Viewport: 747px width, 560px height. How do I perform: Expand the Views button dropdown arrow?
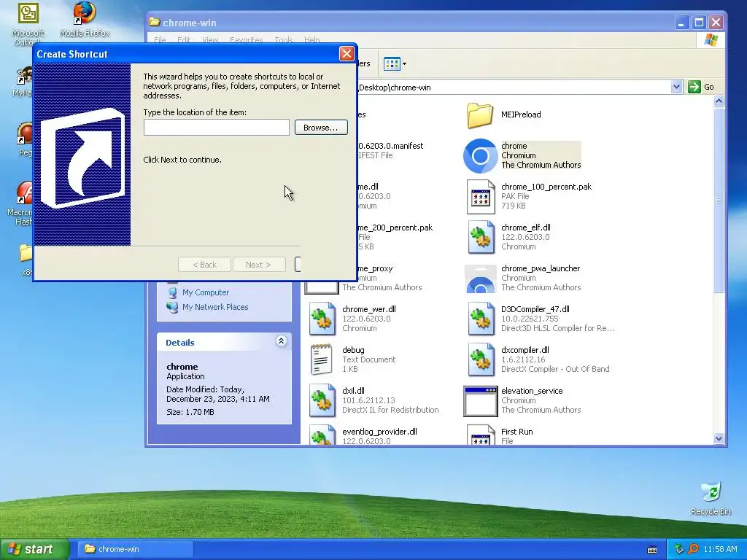pyautogui.click(x=404, y=64)
